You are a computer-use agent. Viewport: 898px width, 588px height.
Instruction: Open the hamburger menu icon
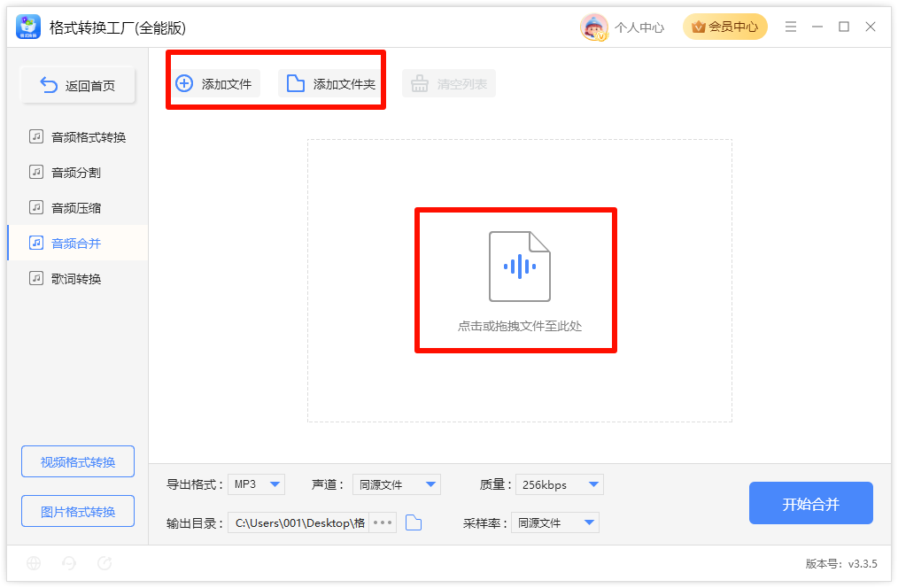[790, 27]
